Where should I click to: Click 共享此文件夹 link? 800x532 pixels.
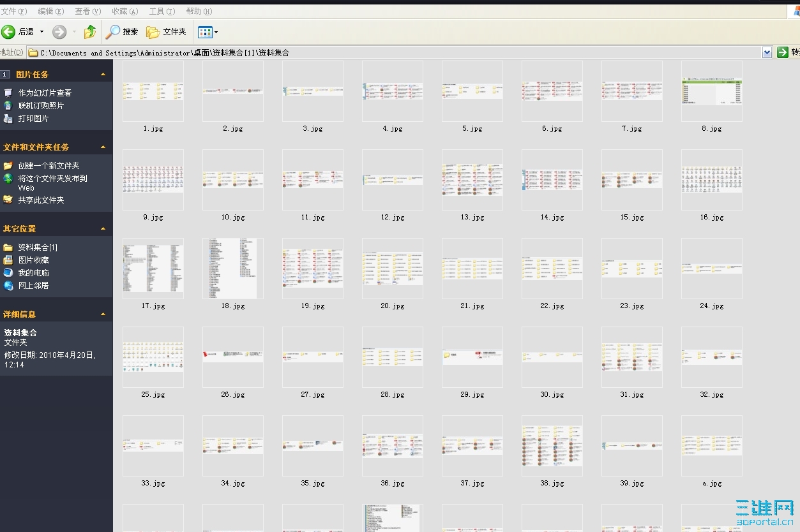41,200
